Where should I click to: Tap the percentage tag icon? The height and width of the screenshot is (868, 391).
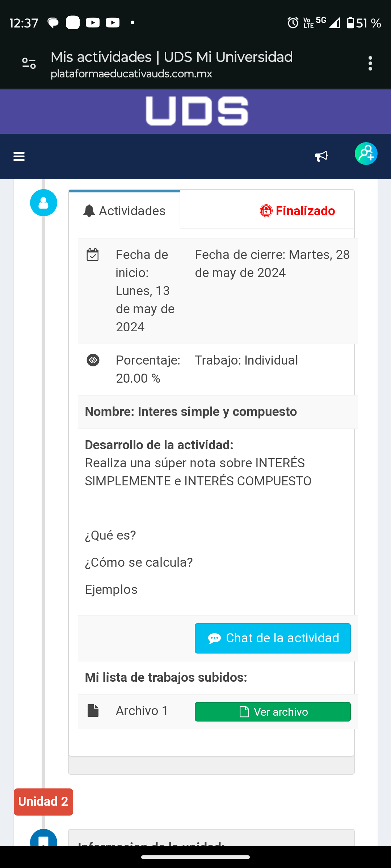click(93, 360)
